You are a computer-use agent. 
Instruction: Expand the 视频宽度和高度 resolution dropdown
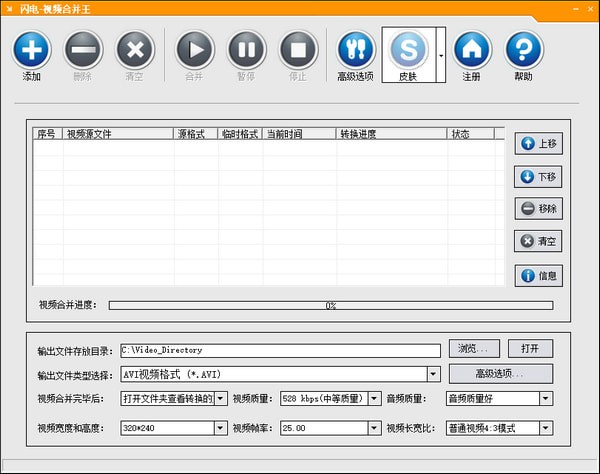click(x=220, y=428)
